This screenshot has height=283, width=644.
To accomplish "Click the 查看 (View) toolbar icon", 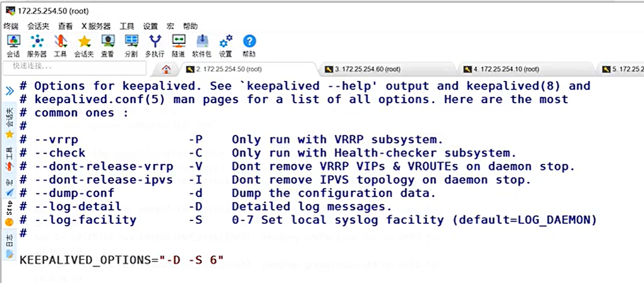I will tap(107, 46).
